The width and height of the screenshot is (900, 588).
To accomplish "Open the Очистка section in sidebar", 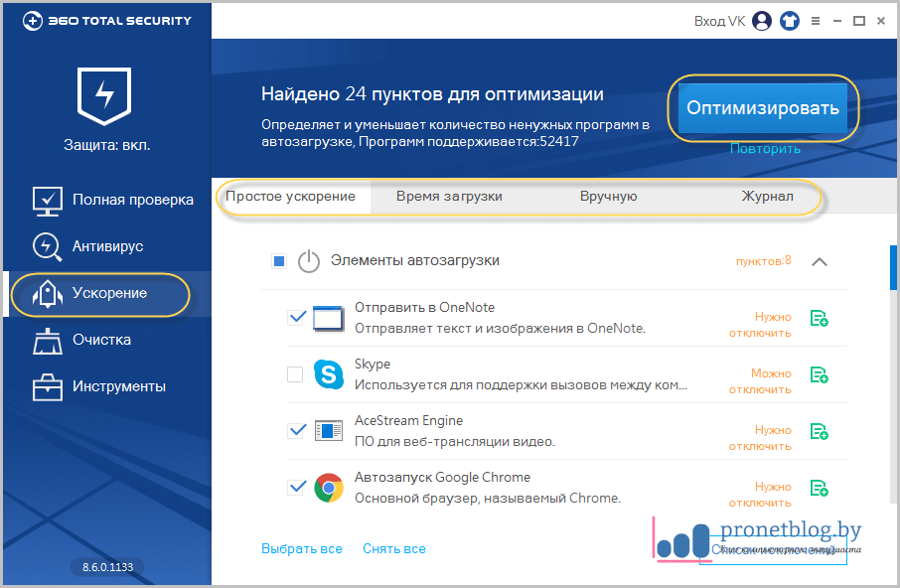I will click(47, 340).
